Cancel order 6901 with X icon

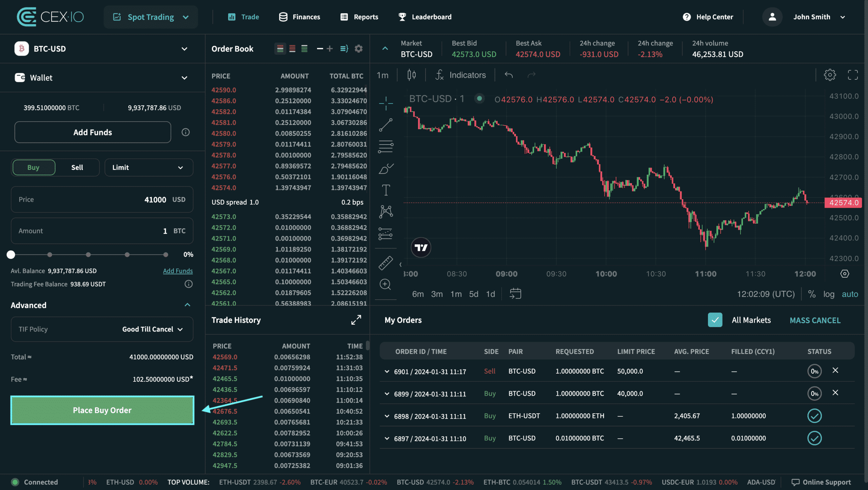(835, 370)
